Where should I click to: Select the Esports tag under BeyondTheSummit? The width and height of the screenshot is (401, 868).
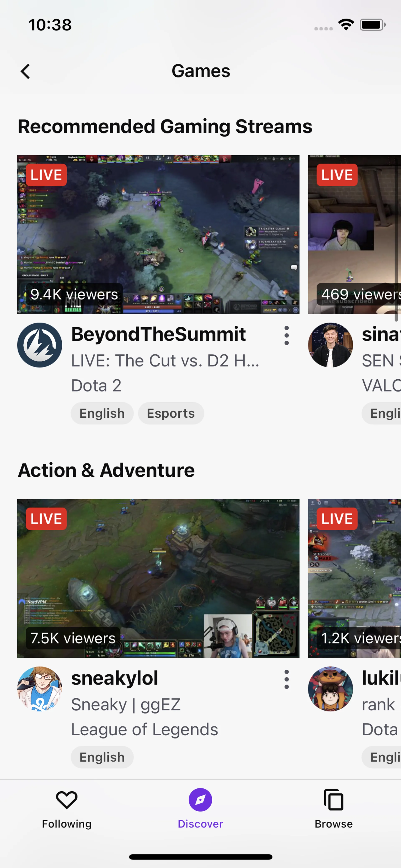[171, 413]
